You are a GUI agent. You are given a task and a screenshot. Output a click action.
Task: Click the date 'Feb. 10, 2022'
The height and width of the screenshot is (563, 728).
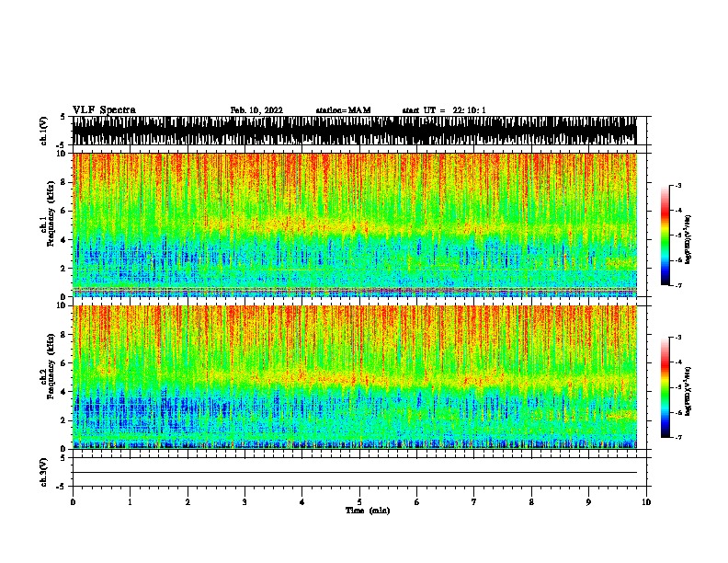click(x=256, y=110)
